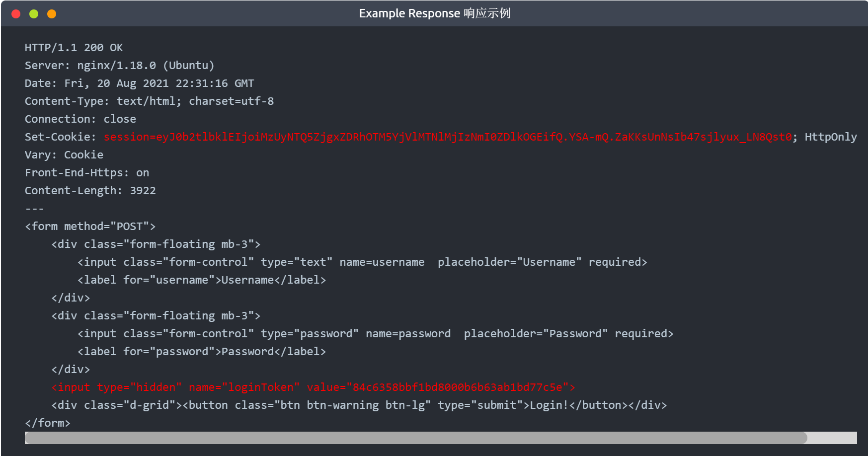This screenshot has height=456, width=868.
Task: Click the "HttpOnly" cookie attribute
Action: 830,137
